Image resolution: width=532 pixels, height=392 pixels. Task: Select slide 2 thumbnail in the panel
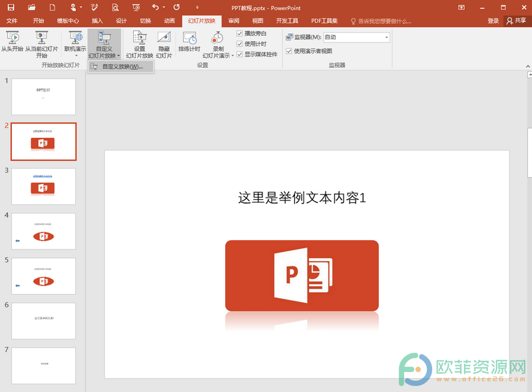point(43,141)
